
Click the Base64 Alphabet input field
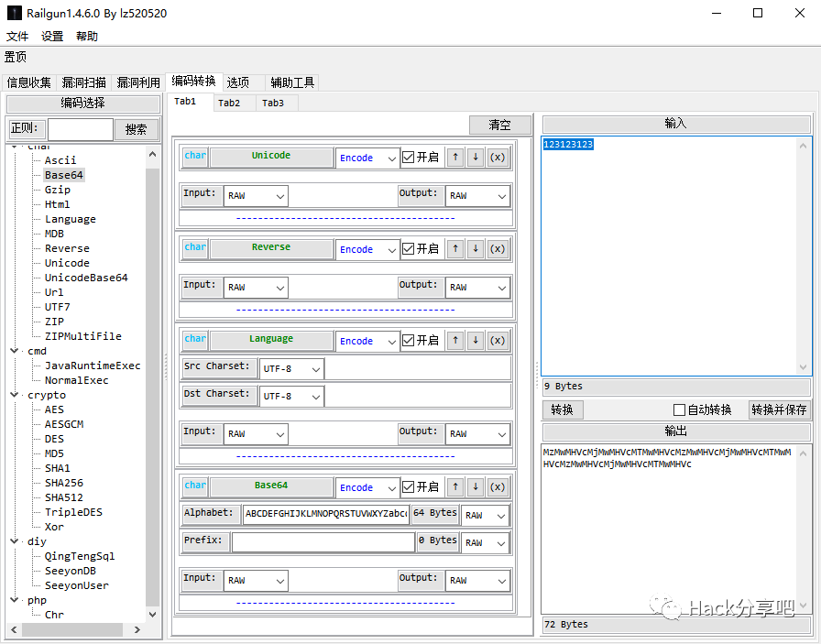pos(326,514)
